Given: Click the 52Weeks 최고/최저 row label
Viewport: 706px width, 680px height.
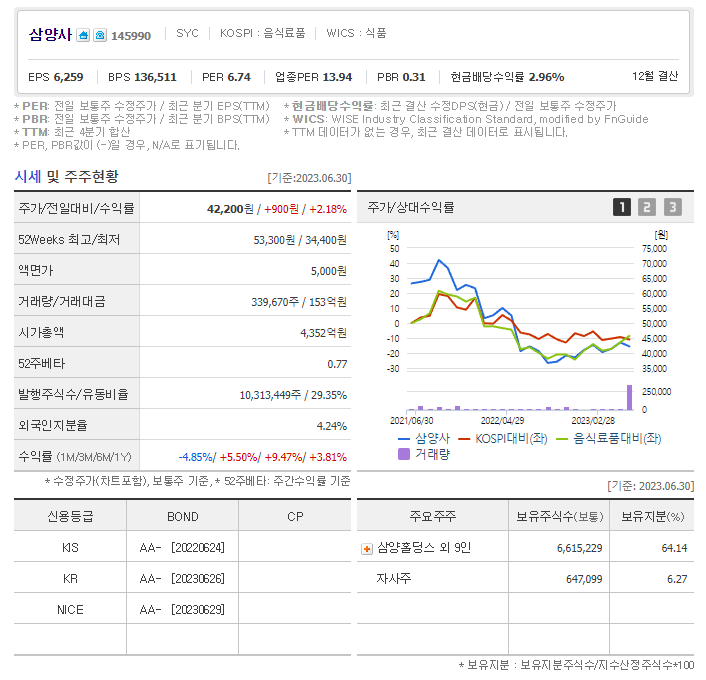Looking at the screenshot, I should pyautogui.click(x=69, y=240).
